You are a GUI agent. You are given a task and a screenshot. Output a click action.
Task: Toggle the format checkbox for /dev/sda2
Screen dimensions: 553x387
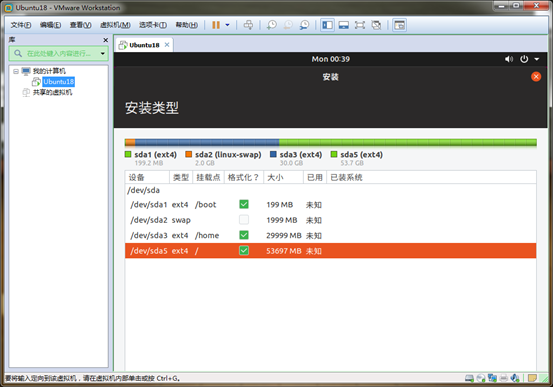(244, 220)
